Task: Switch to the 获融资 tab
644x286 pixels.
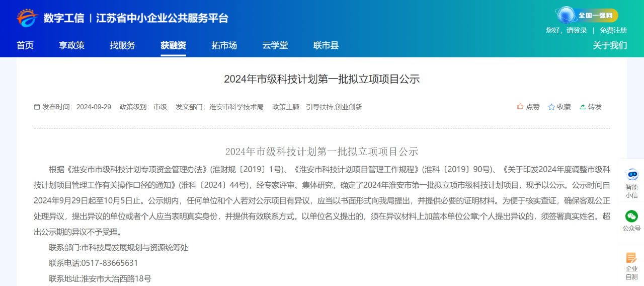Action: 173,45
